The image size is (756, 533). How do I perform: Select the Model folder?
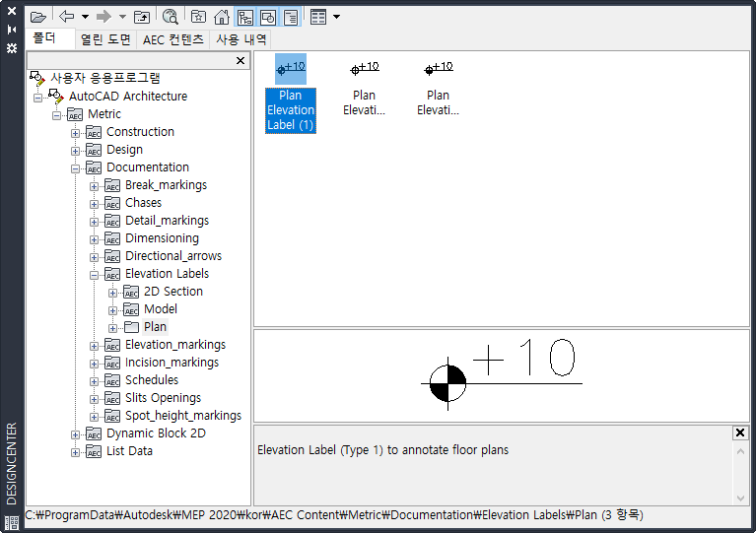click(x=161, y=309)
